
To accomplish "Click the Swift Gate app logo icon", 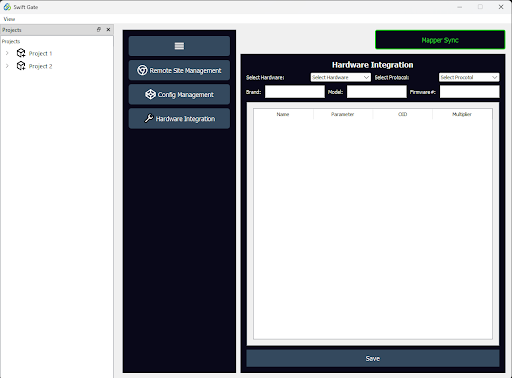I will [x=7, y=7].
